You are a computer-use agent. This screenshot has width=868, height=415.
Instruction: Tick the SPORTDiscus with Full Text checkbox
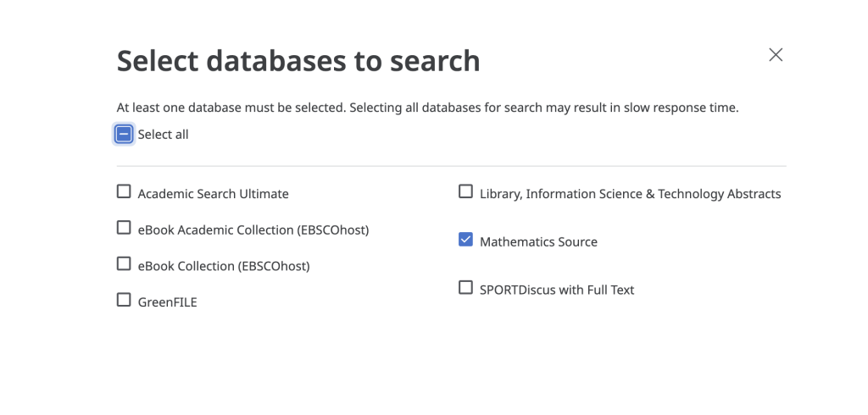pos(465,288)
